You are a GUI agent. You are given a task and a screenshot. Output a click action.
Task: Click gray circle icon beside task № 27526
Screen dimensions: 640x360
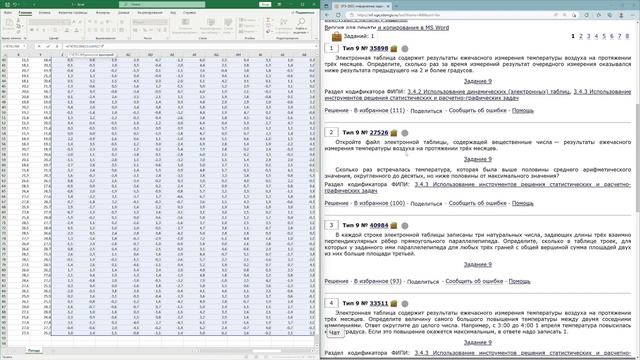click(x=404, y=133)
